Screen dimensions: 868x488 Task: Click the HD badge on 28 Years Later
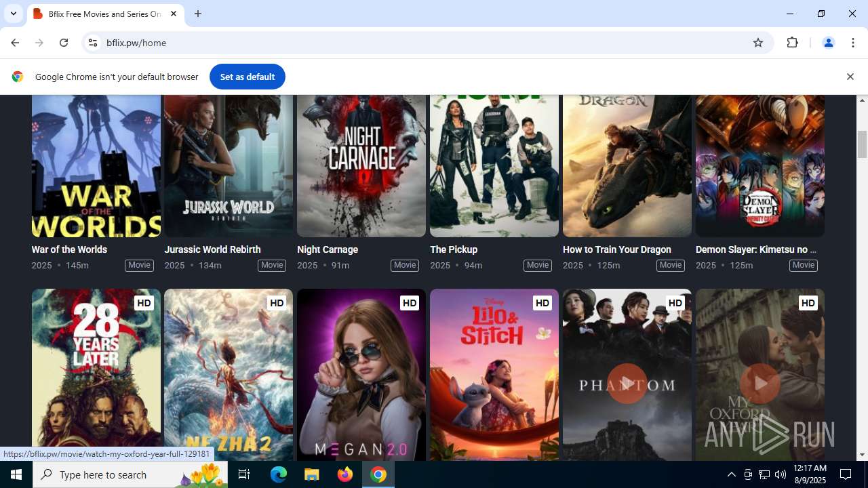click(x=144, y=303)
